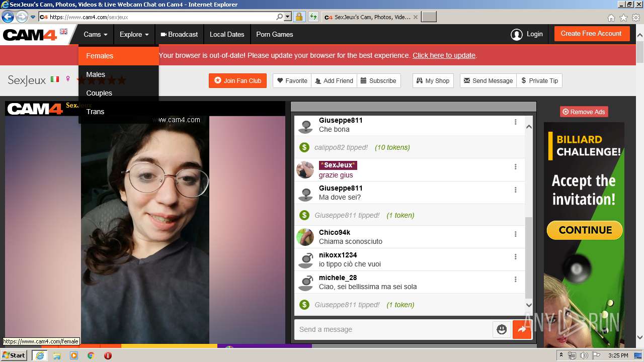Click the Favorite heart button
Viewport: 644px width, 362px height.
point(292,80)
